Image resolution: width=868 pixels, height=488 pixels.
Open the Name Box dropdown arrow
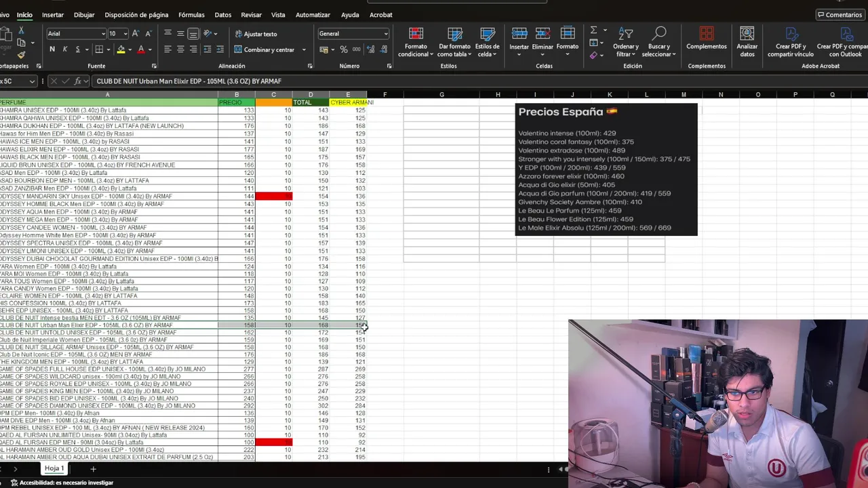click(32, 81)
